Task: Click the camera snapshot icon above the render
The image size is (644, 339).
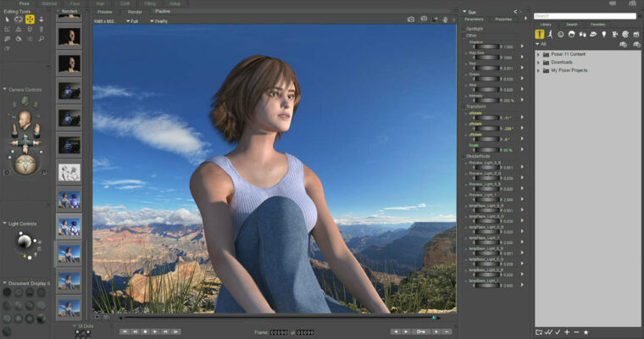Action: (x=411, y=19)
